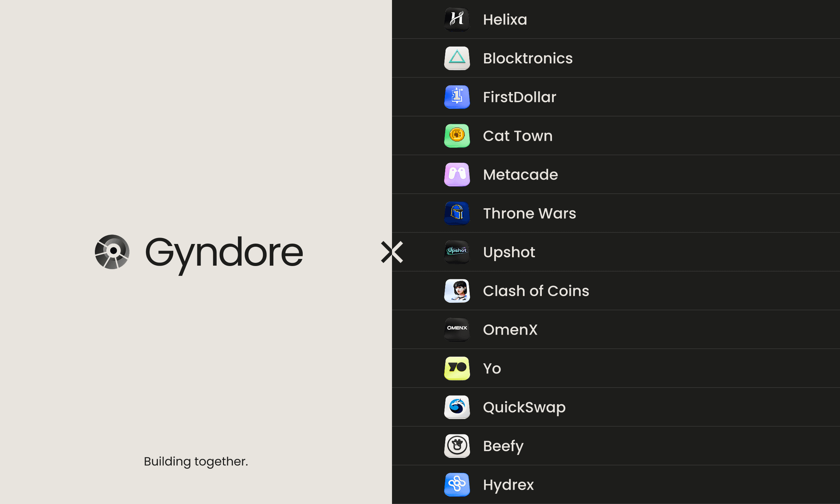Image resolution: width=840 pixels, height=504 pixels.
Task: Click the Gyndore circular logo icon
Action: click(x=112, y=252)
